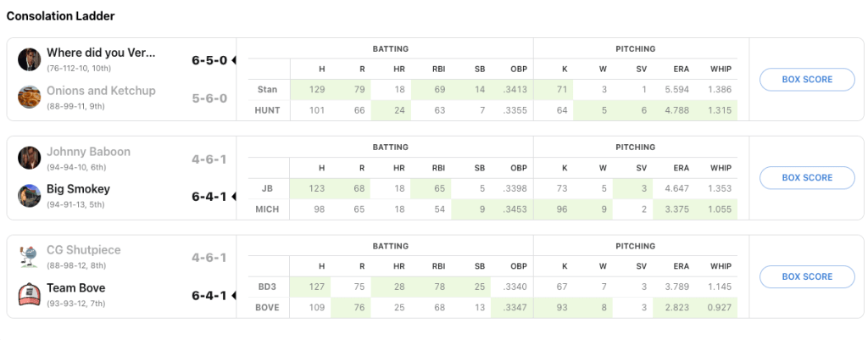Click Johnny Baboon team avatar

click(x=30, y=158)
